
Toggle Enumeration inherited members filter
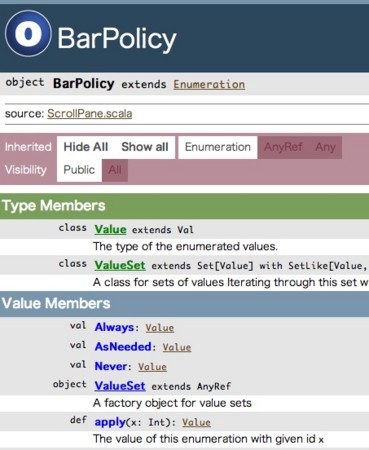pyautogui.click(x=218, y=147)
